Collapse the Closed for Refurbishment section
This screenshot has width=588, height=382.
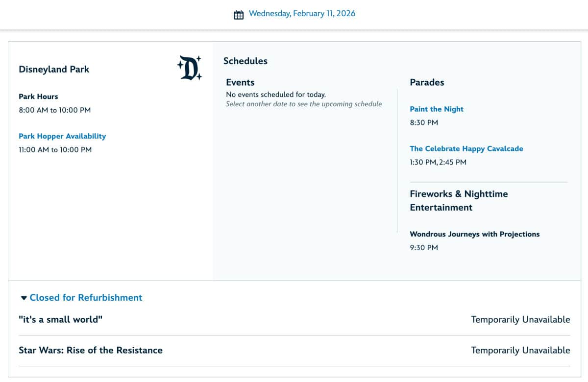click(24, 297)
